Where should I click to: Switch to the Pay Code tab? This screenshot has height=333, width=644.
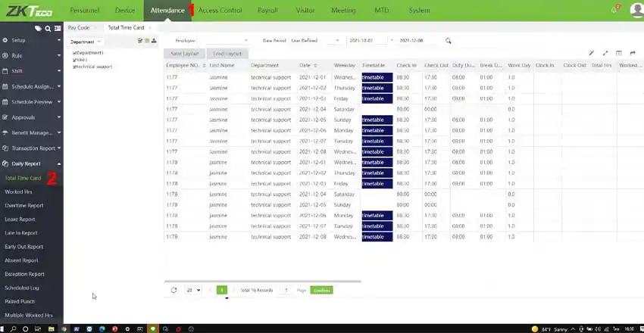79,27
